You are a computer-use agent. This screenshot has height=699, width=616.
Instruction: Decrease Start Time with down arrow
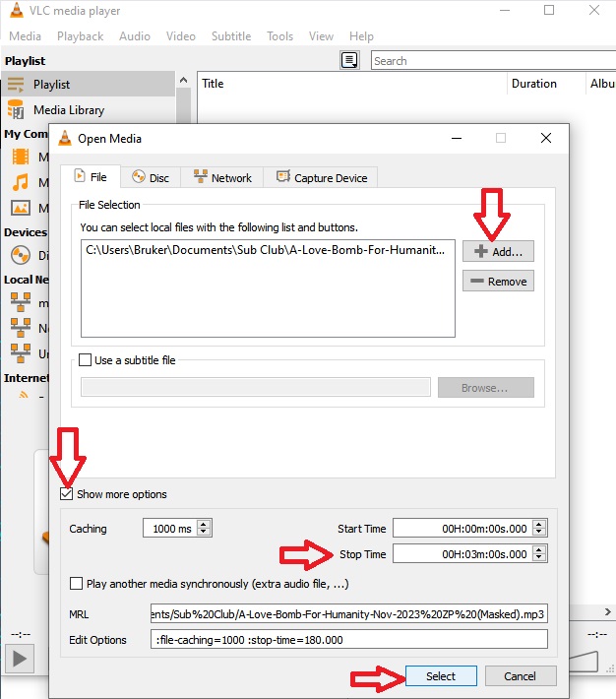[x=539, y=533]
